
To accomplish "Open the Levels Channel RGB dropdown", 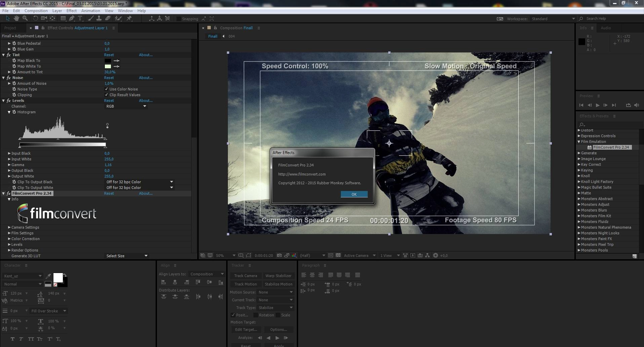I will pos(126,106).
